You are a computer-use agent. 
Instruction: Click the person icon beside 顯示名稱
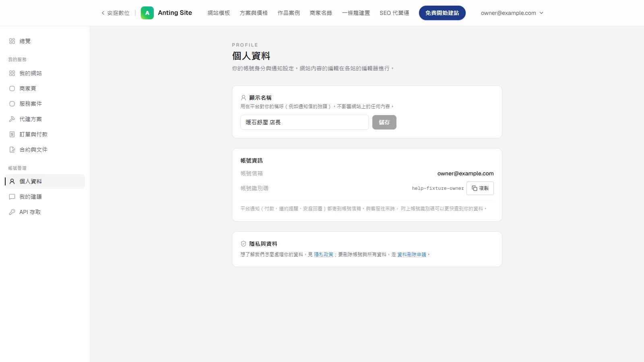[x=244, y=98]
